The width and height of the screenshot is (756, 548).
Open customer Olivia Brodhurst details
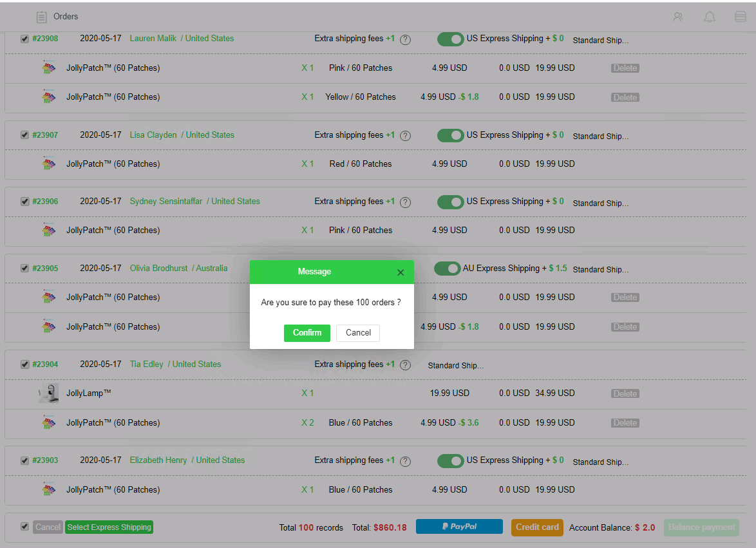click(158, 268)
